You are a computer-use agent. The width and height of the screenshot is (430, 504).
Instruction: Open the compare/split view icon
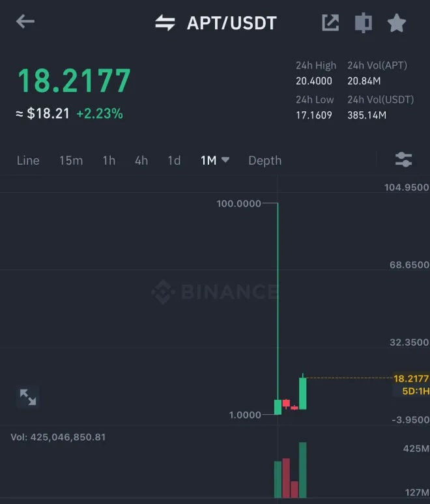tap(363, 23)
